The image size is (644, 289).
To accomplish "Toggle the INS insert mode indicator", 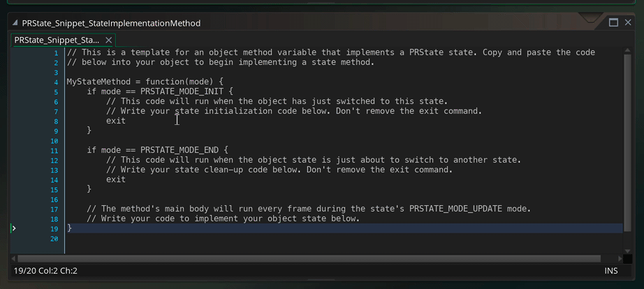I will pyautogui.click(x=611, y=271).
